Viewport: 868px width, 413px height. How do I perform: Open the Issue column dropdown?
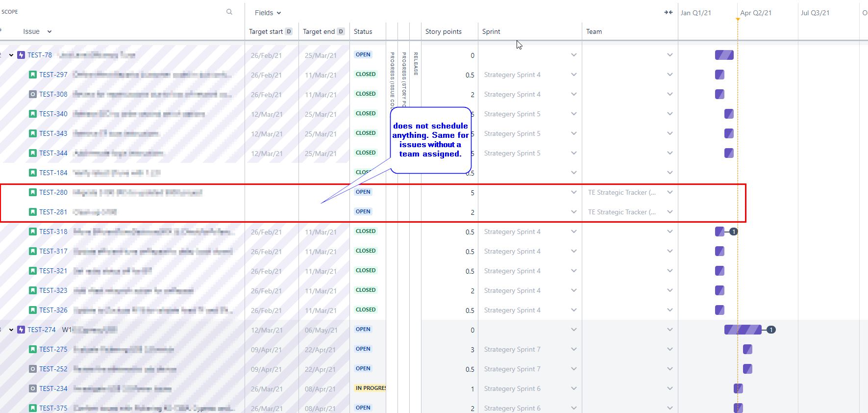click(50, 31)
